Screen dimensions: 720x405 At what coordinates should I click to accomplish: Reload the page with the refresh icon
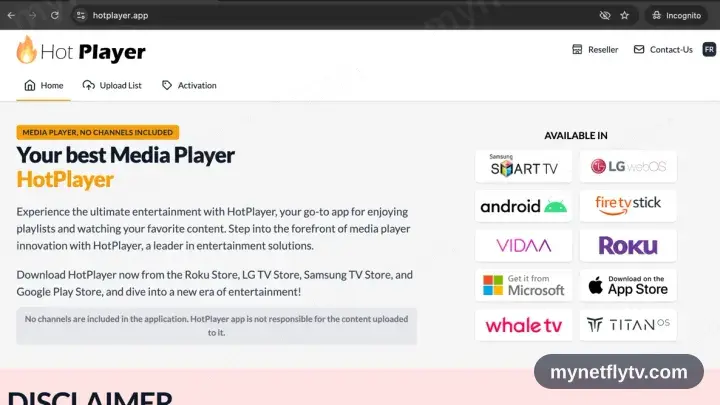tap(55, 15)
